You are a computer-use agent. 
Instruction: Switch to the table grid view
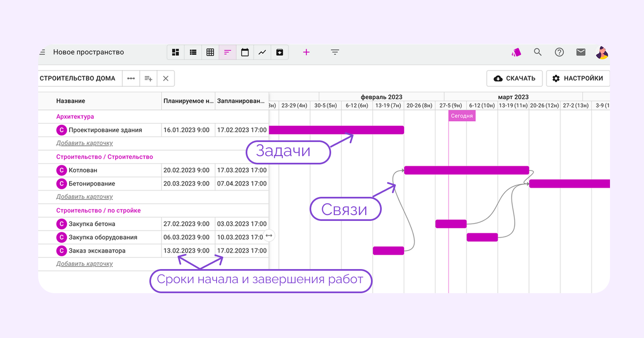click(x=210, y=52)
